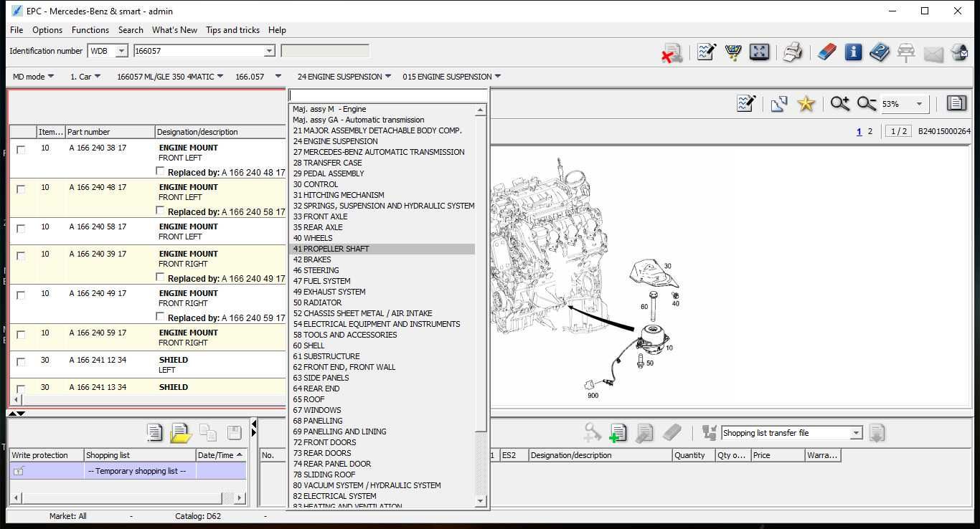Screen dimensions: 980x529
Task: Open the Tips and tricks menu
Action: tap(232, 30)
